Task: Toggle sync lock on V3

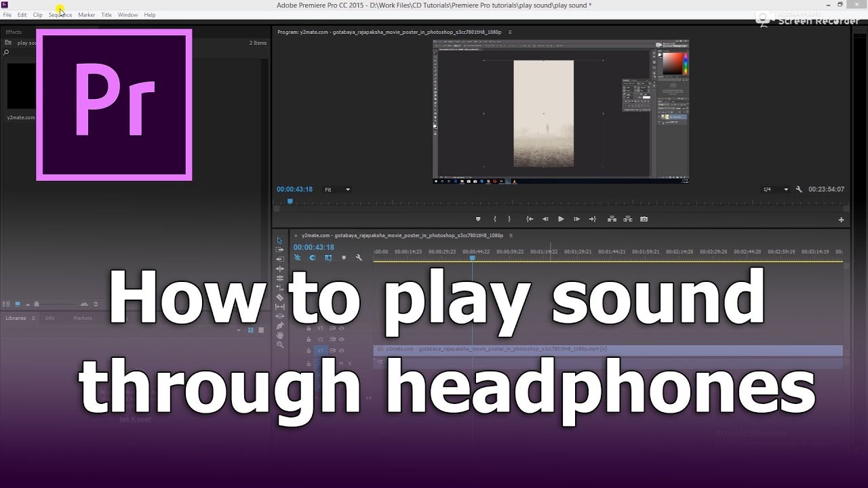Action: 332,328
